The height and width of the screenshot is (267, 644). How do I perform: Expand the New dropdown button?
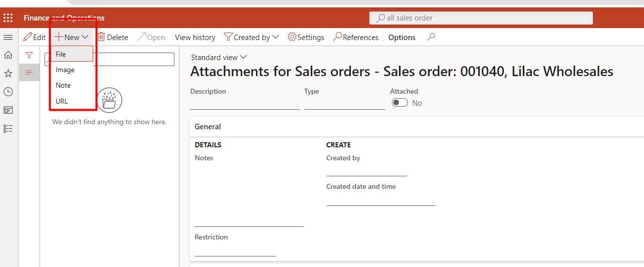72,37
